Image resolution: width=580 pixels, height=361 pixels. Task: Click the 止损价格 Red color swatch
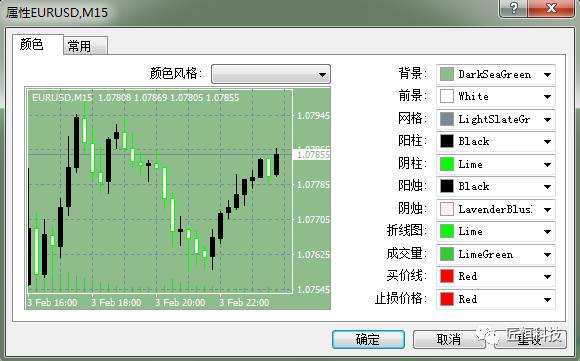click(x=446, y=299)
